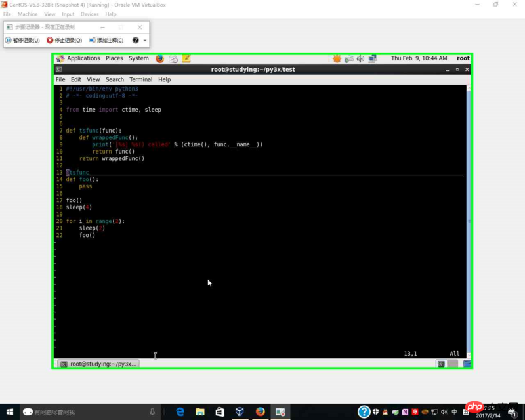Open the System menu in GNOME panel
Image resolution: width=525 pixels, height=420 pixels.
pyautogui.click(x=138, y=58)
